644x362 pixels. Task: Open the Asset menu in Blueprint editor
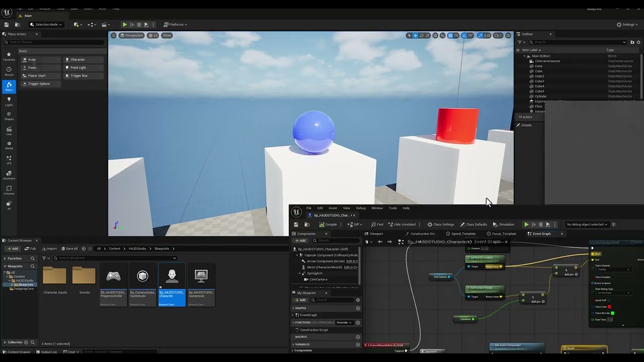coord(333,208)
